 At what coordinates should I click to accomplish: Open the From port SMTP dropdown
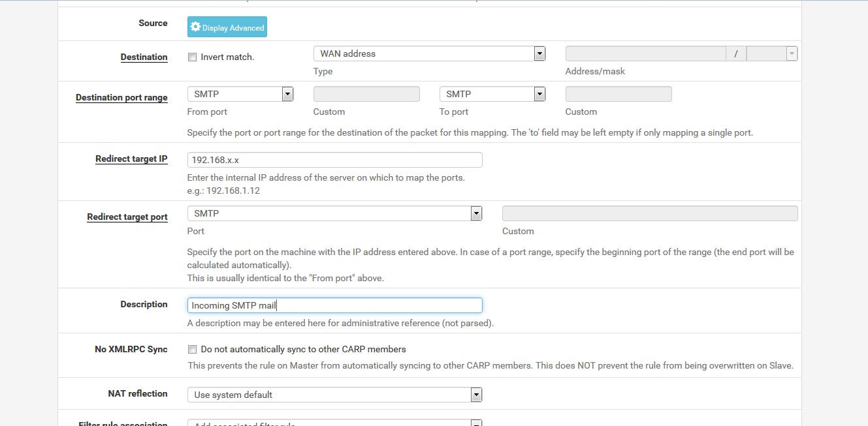(240, 94)
